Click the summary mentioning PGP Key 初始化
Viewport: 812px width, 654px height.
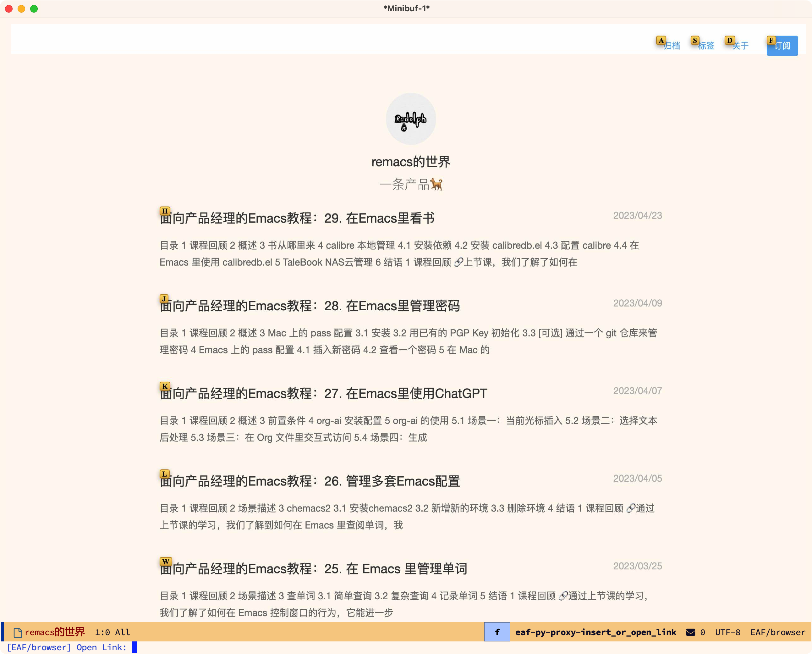[x=409, y=341]
